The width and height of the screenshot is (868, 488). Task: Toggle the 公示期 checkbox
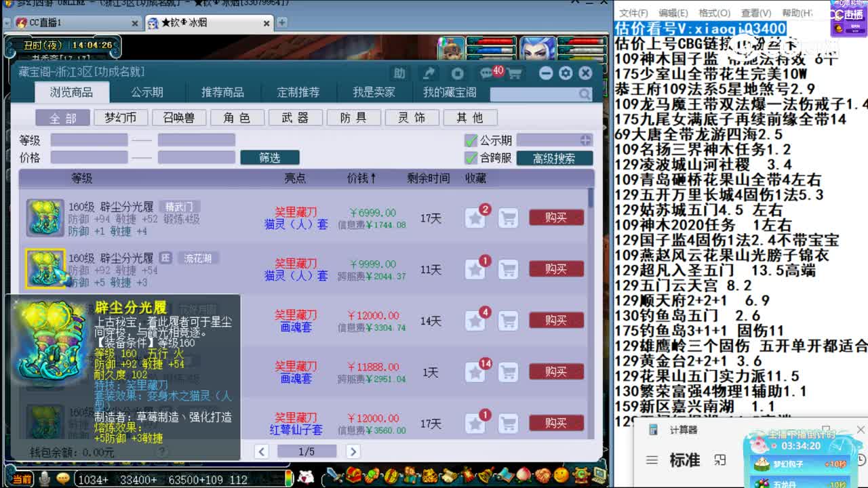(x=471, y=141)
